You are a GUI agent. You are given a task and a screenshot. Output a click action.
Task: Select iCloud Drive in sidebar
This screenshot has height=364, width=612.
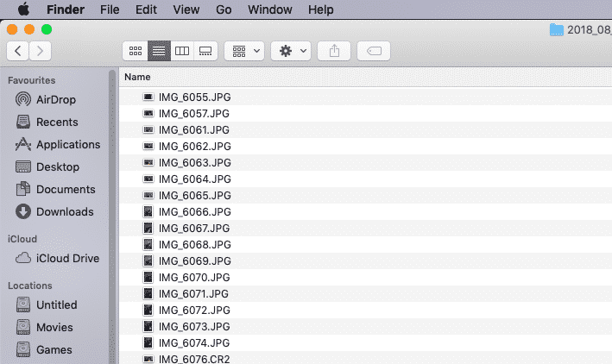click(x=67, y=258)
